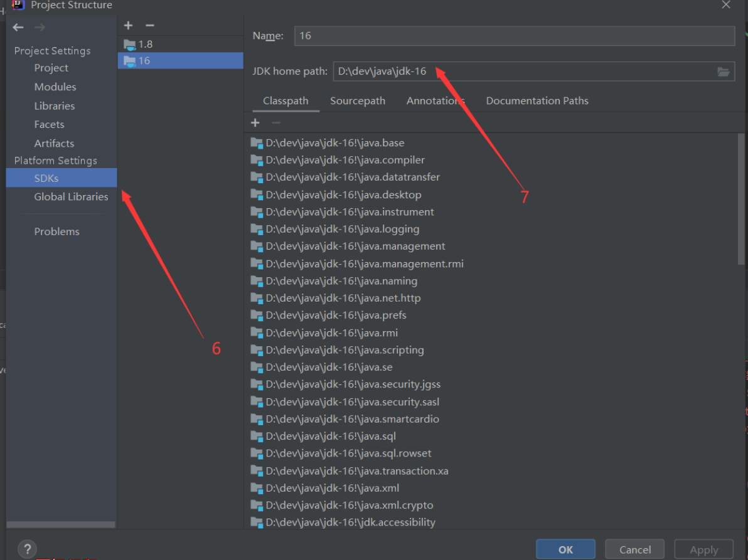Click the SDK Name input field

point(515,36)
